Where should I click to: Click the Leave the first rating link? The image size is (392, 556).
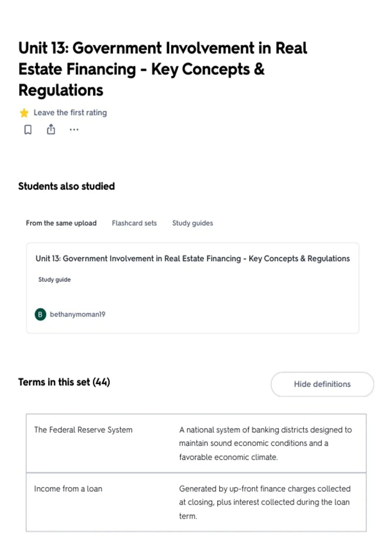click(70, 113)
